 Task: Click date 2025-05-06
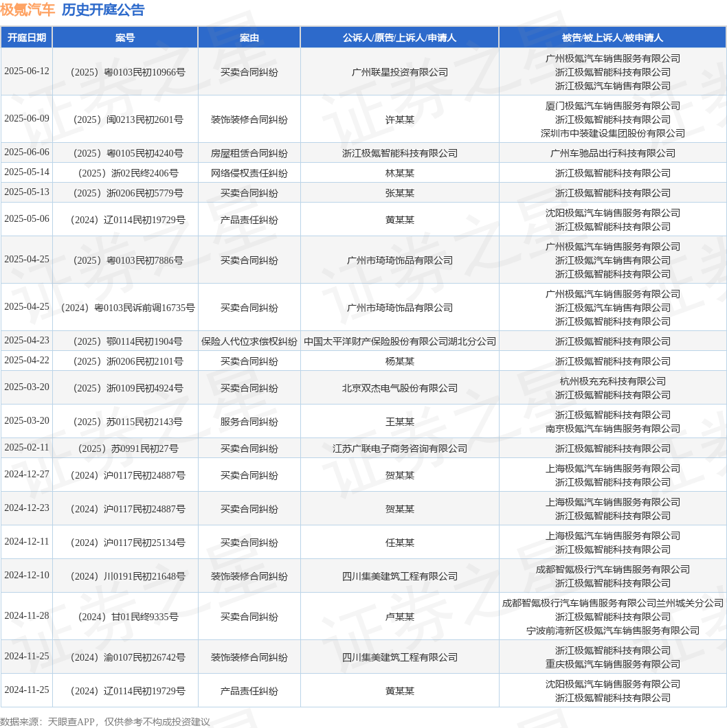click(x=27, y=218)
